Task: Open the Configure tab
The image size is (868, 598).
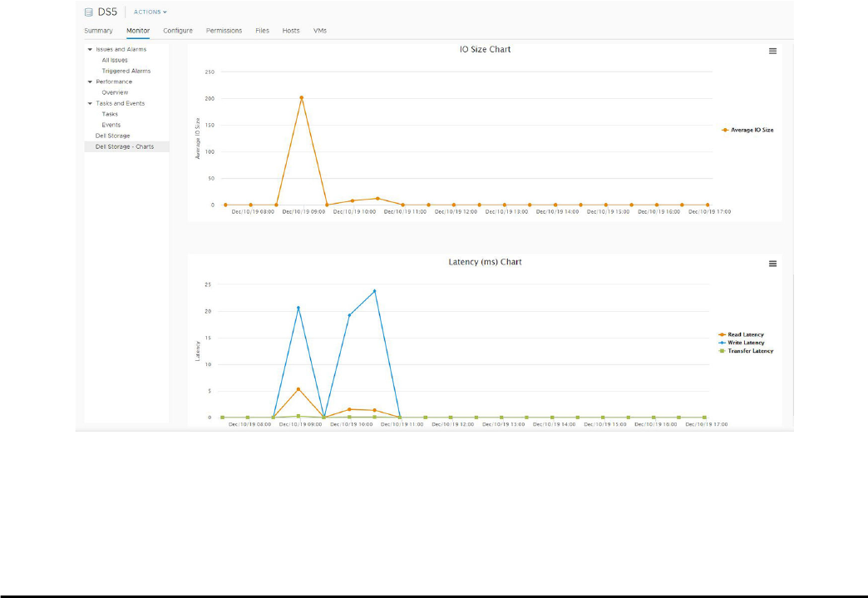Action: (x=178, y=31)
